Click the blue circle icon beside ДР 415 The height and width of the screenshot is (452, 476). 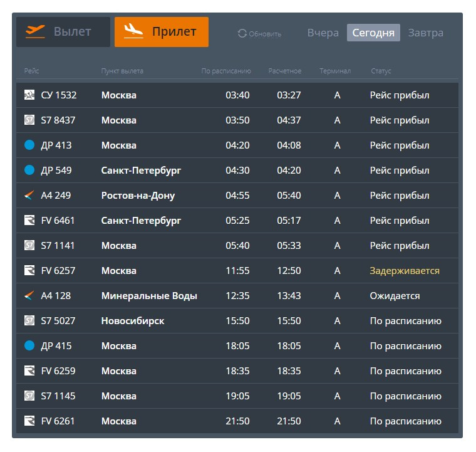(29, 345)
